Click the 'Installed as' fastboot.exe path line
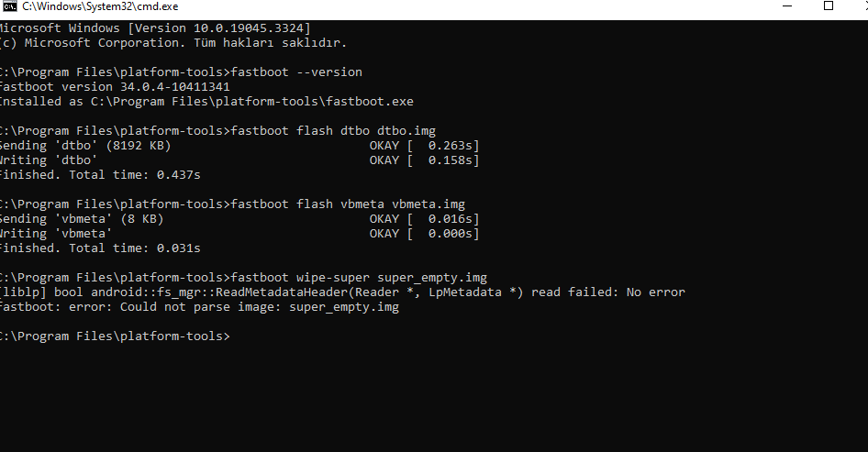 [x=206, y=101]
